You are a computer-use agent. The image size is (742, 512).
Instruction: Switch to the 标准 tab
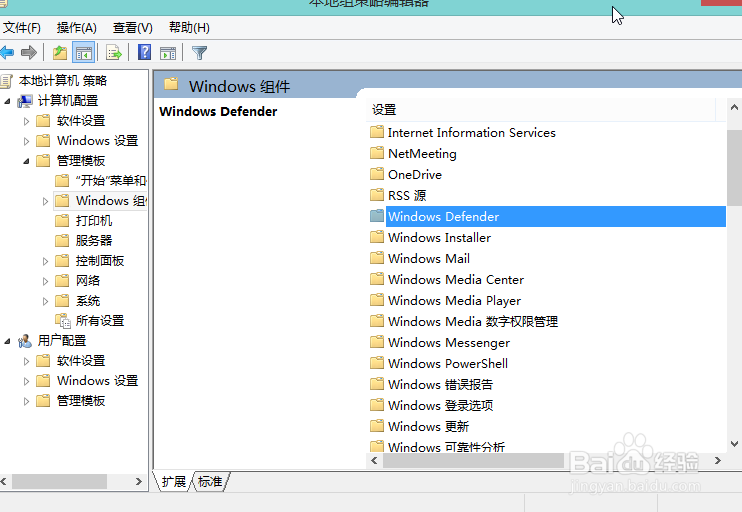(210, 482)
